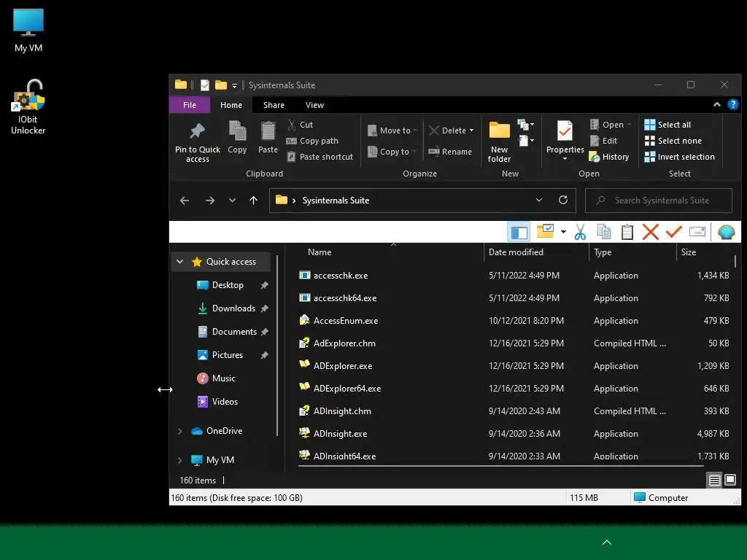Screen dimensions: 747x560
Task: Open folder options icon in Classic Shell toolbar
Action: [545, 231]
